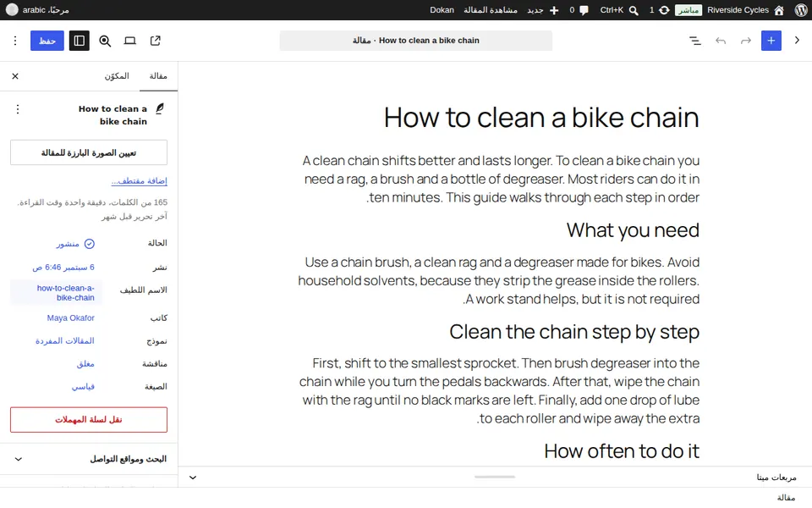Click the إضافة مقتطف link
Screen dimensions: 812x508
point(140,181)
